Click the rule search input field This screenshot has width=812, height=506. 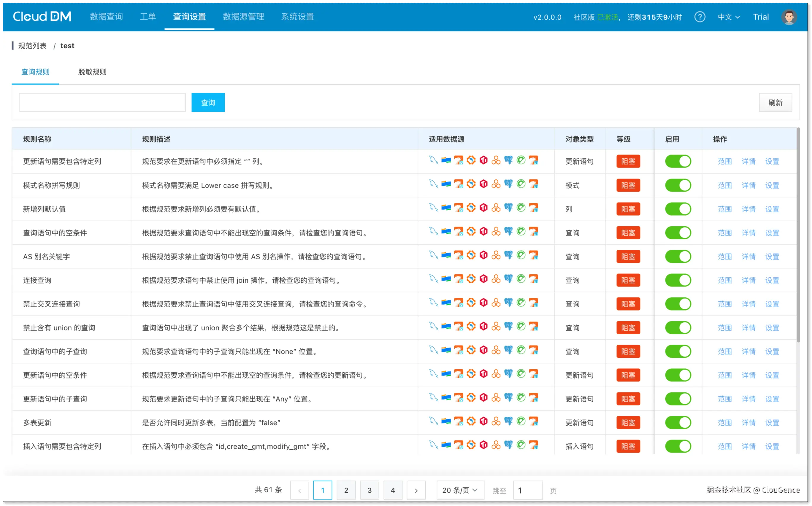[x=102, y=102]
